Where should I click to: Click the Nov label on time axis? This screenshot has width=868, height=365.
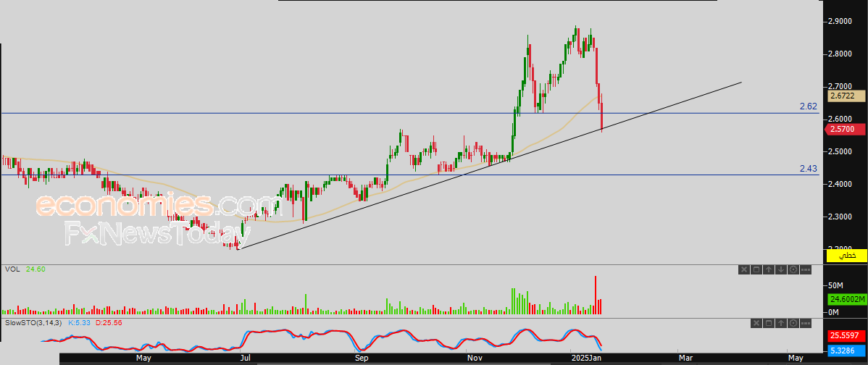(474, 358)
